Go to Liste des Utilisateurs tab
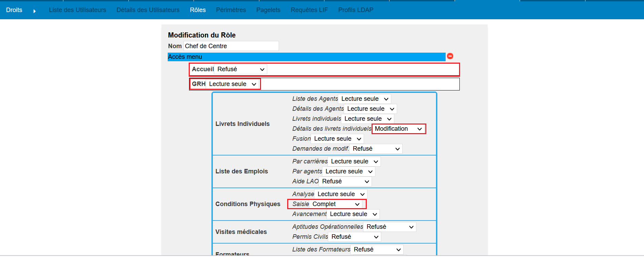644x257 pixels. [77, 10]
